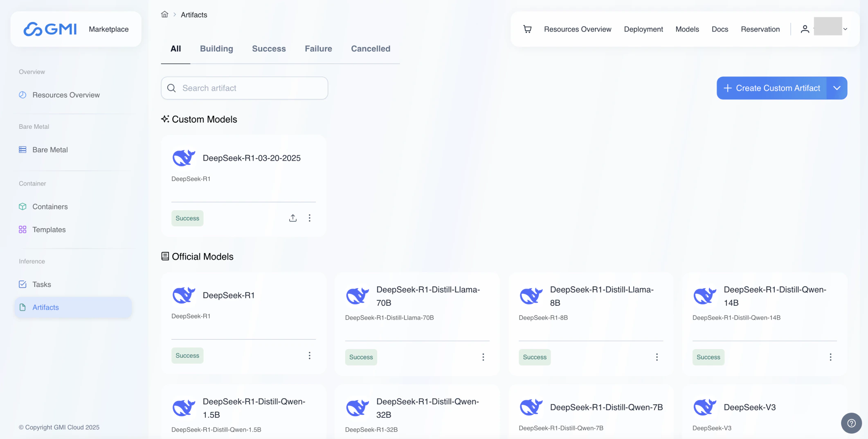Click the search magnifier icon

tap(171, 88)
